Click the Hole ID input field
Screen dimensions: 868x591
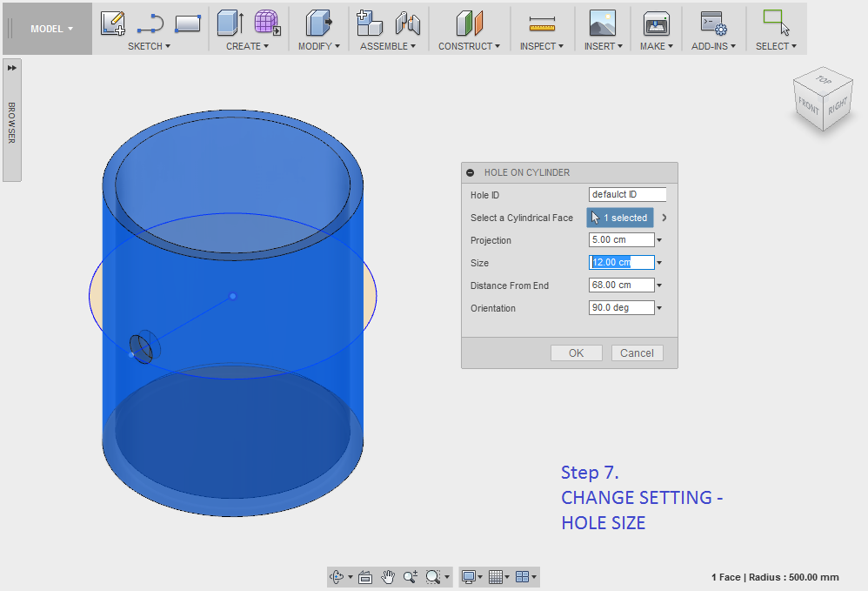click(627, 195)
